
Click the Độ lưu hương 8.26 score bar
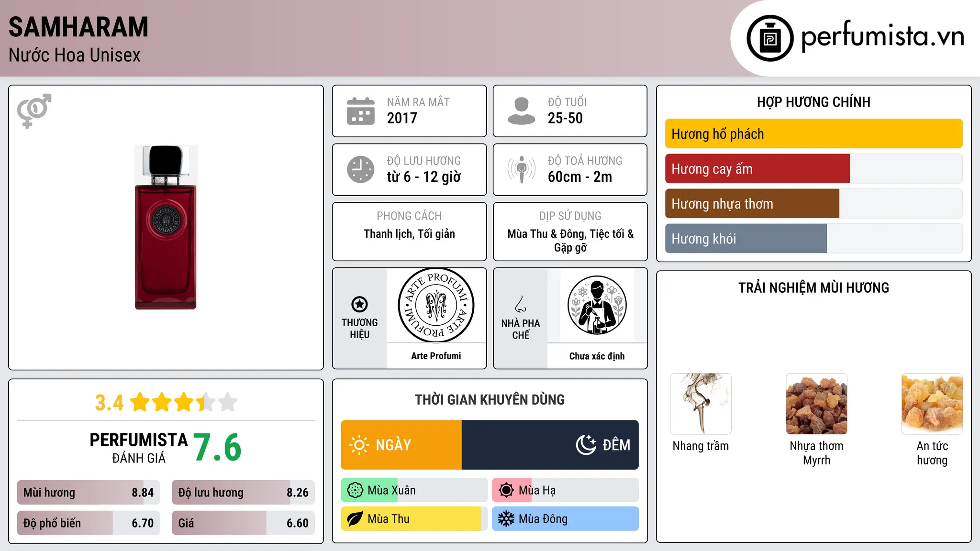[243, 493]
